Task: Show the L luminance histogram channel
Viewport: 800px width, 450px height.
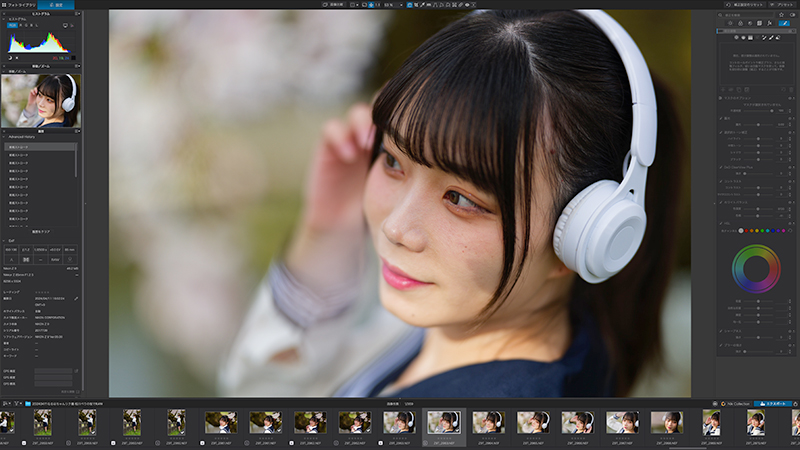Action: point(37,26)
